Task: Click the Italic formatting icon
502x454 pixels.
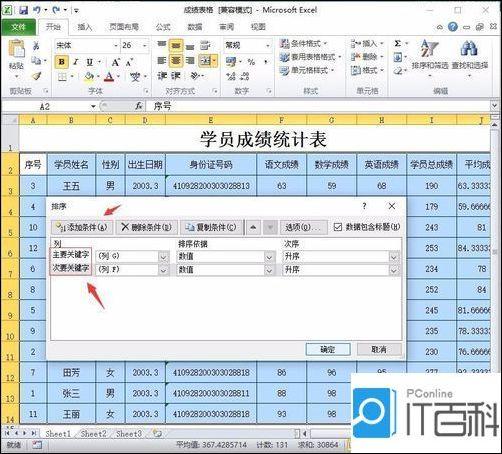Action: tap(76, 62)
